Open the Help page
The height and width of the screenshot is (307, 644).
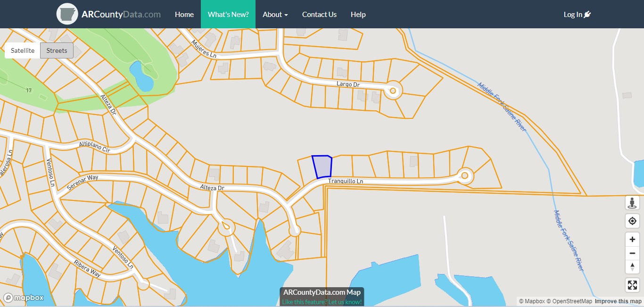click(358, 14)
